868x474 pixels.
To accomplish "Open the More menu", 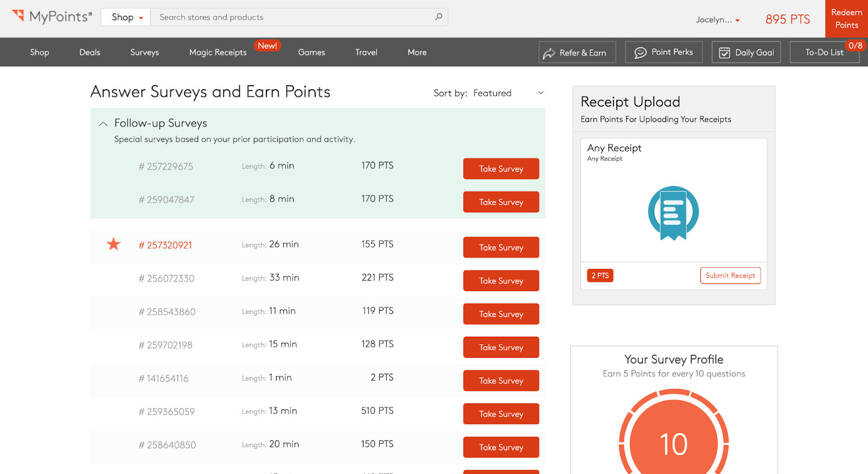I will coord(417,52).
